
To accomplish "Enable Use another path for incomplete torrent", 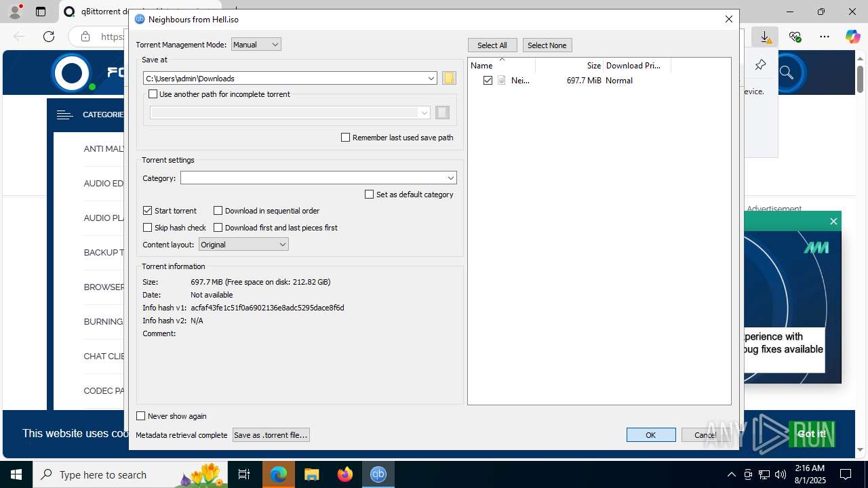I will pos(153,94).
